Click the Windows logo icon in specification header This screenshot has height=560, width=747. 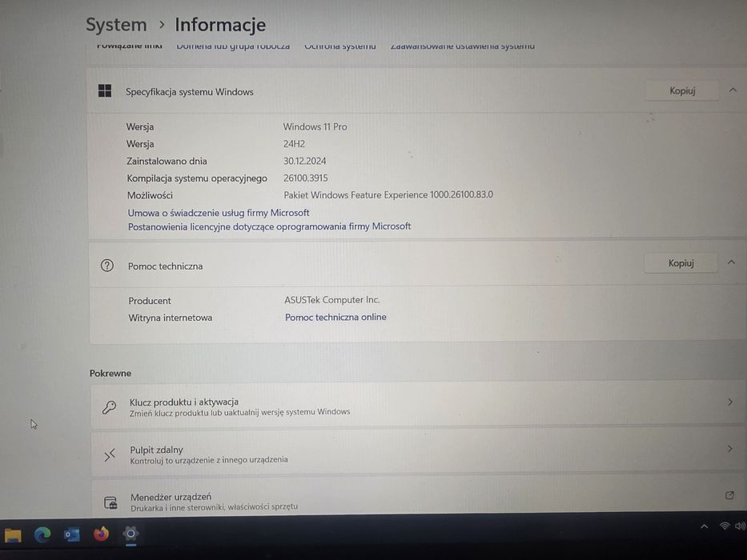(x=105, y=90)
